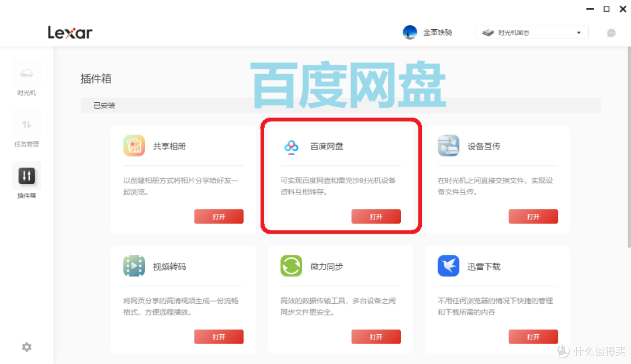Open the 视频转码 plugin with 打开
The height and width of the screenshot is (364, 631).
coord(219,337)
